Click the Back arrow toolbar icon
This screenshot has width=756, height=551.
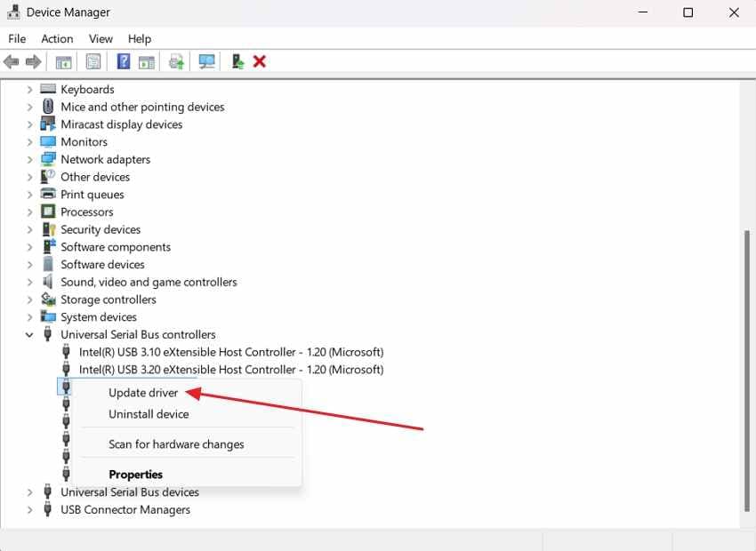(11, 61)
